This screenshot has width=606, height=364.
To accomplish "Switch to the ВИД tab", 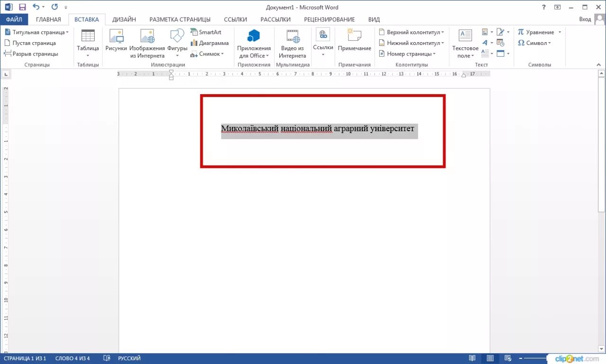I will (x=374, y=19).
